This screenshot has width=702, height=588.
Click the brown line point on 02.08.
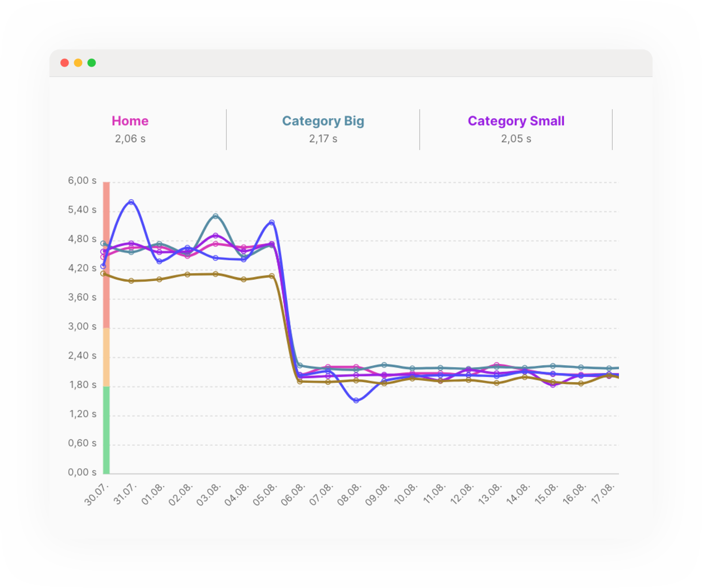188,275
